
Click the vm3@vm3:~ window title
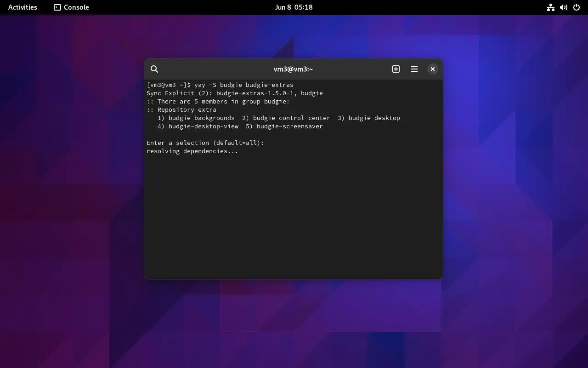click(293, 69)
